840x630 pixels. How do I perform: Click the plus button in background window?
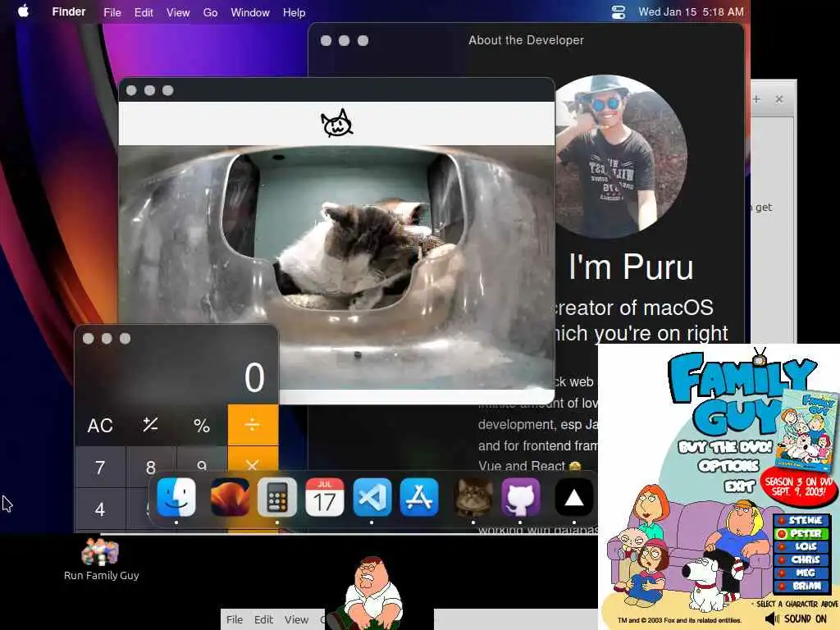tap(756, 99)
